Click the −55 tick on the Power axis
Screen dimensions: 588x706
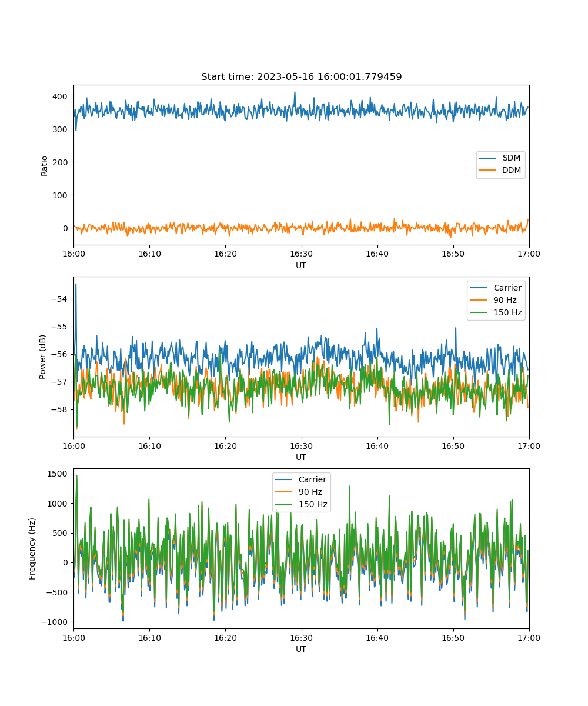[x=61, y=327]
